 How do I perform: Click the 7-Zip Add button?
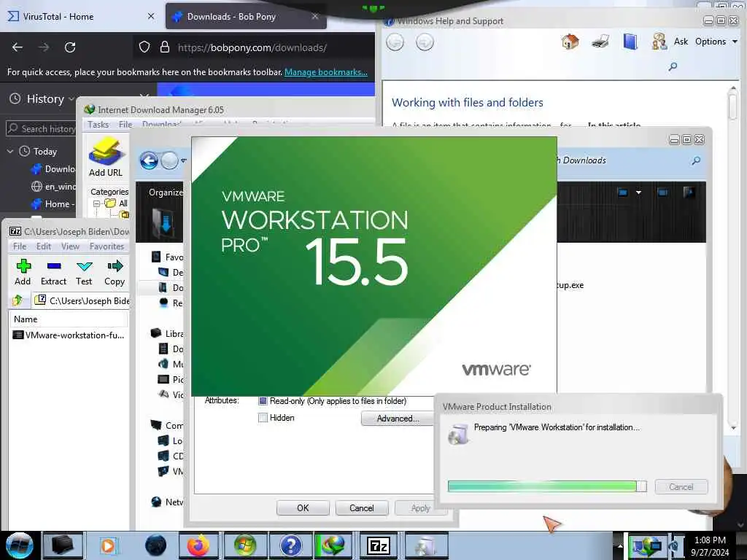click(23, 273)
